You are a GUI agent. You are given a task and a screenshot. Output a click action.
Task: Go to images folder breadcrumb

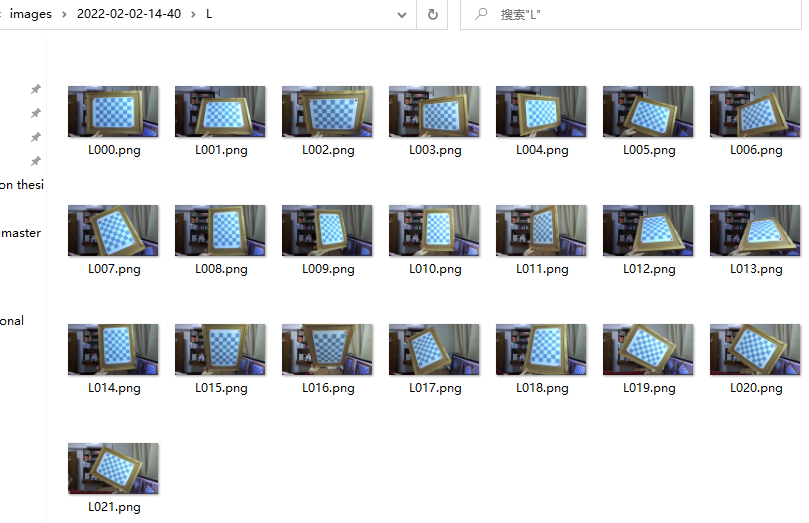30,14
